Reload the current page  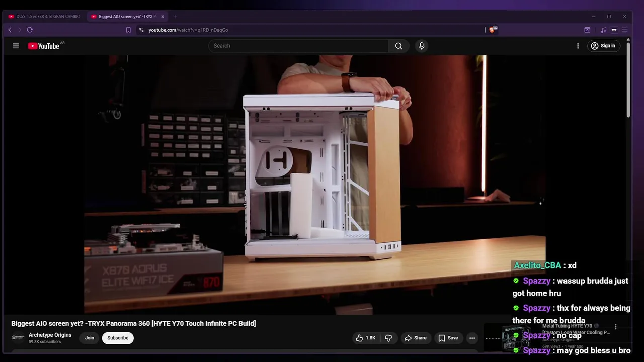[30, 30]
